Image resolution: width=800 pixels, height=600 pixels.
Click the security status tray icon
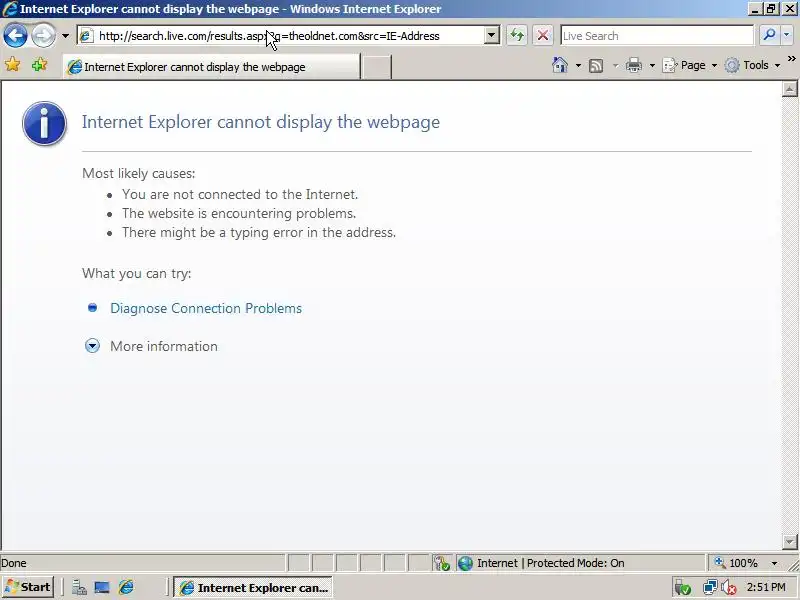683,588
